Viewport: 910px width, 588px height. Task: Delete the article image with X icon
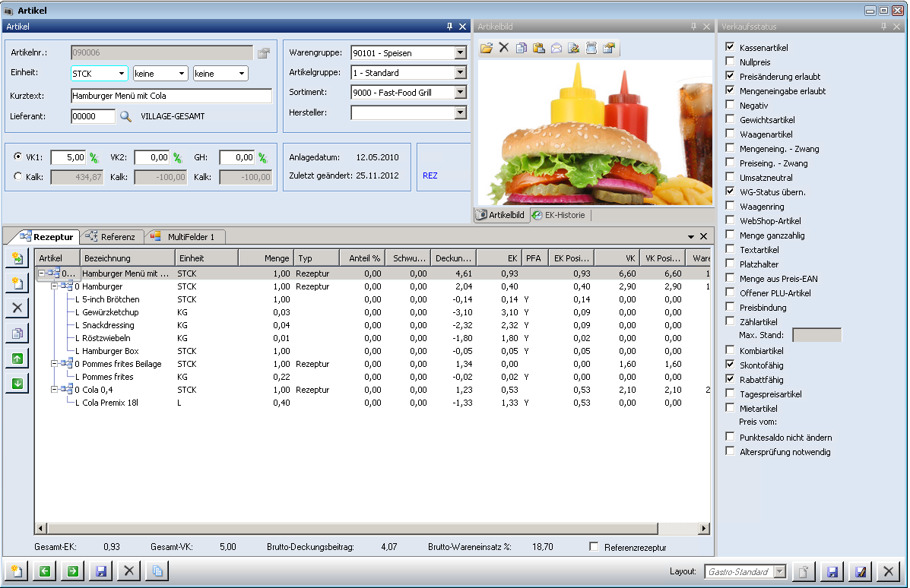point(503,48)
